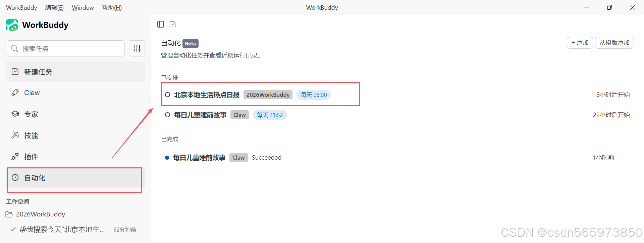This screenshot has width=644, height=243.
Task: Click the 32分钟前 timestamp
Action: [x=125, y=230]
